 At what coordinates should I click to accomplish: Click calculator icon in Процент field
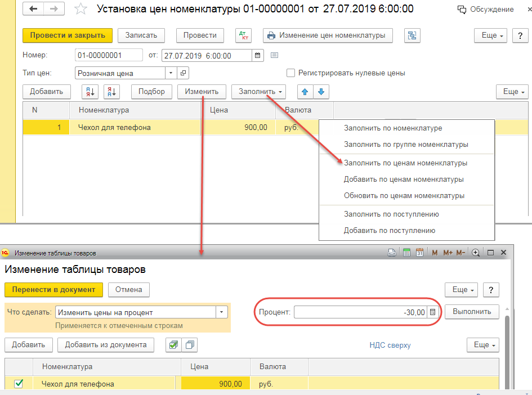432,312
